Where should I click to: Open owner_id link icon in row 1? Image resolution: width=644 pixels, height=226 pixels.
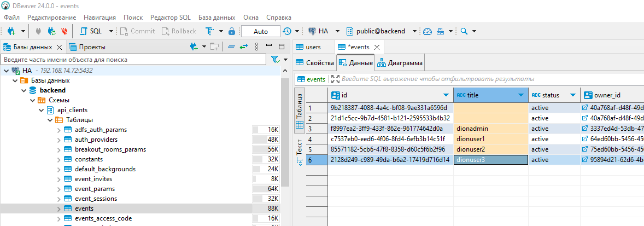point(586,108)
